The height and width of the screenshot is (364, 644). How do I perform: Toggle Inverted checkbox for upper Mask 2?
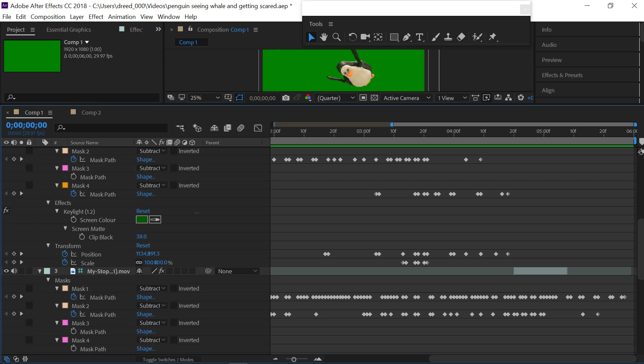(174, 151)
